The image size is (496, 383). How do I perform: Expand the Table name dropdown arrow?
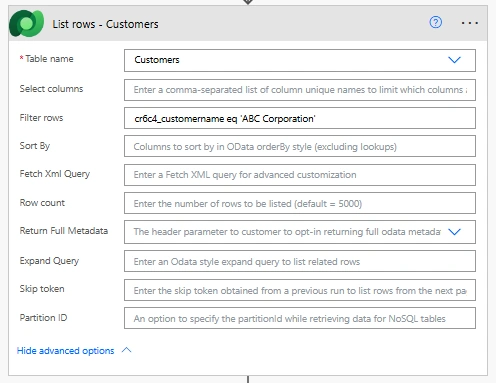pyautogui.click(x=454, y=60)
